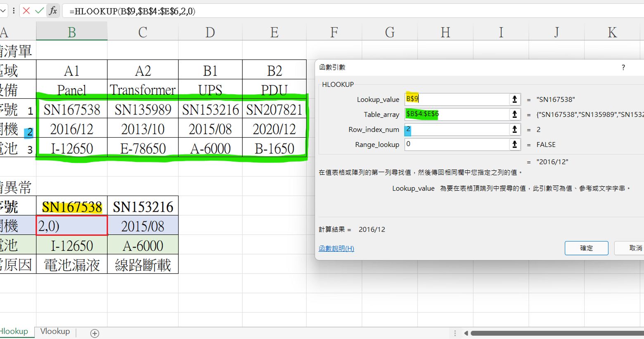Click the dialog help question mark
This screenshot has height=339, width=644.
pyautogui.click(x=623, y=67)
